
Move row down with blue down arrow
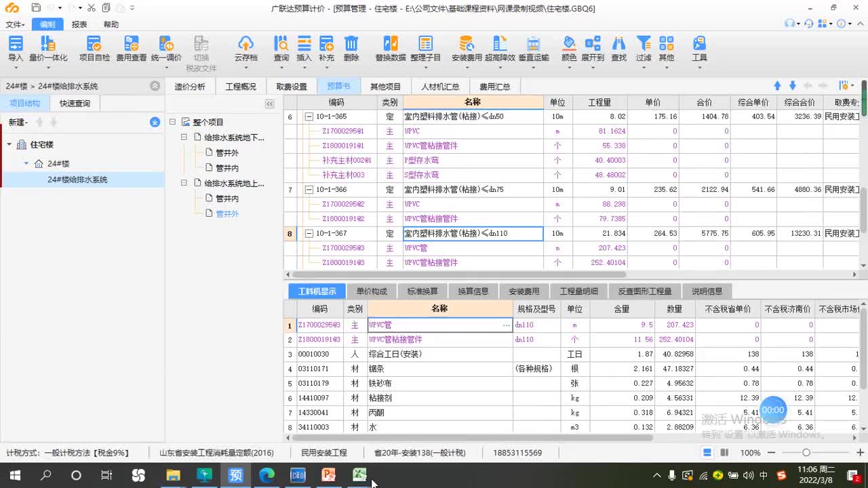[x=792, y=85]
